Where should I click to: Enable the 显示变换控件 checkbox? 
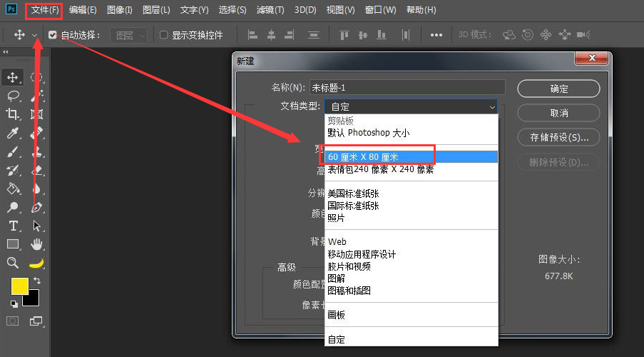coord(163,35)
